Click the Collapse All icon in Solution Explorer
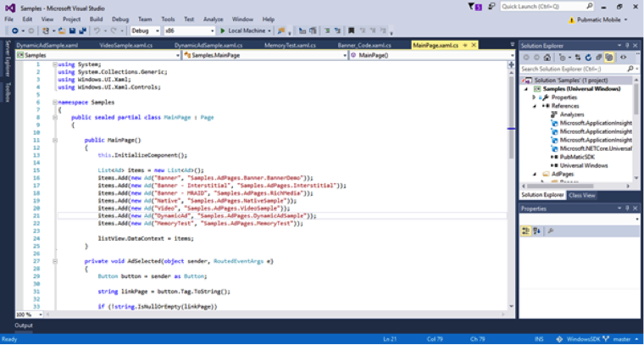644x345 pixels. tap(599, 58)
